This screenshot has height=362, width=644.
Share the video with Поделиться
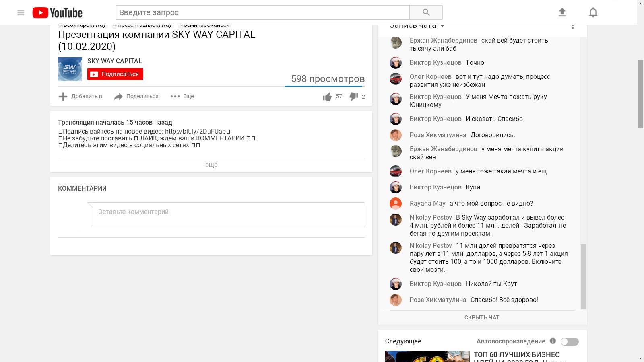tap(136, 96)
